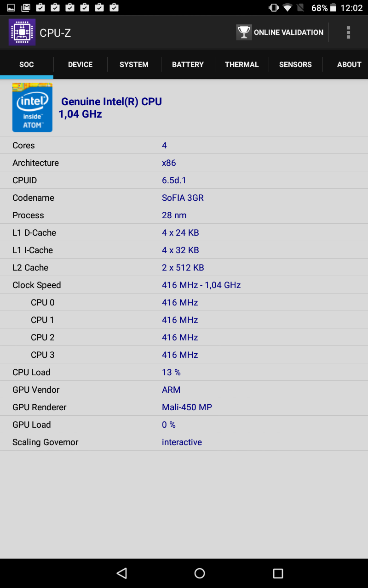
Task: Go to the SENSORS tab
Action: 295,64
